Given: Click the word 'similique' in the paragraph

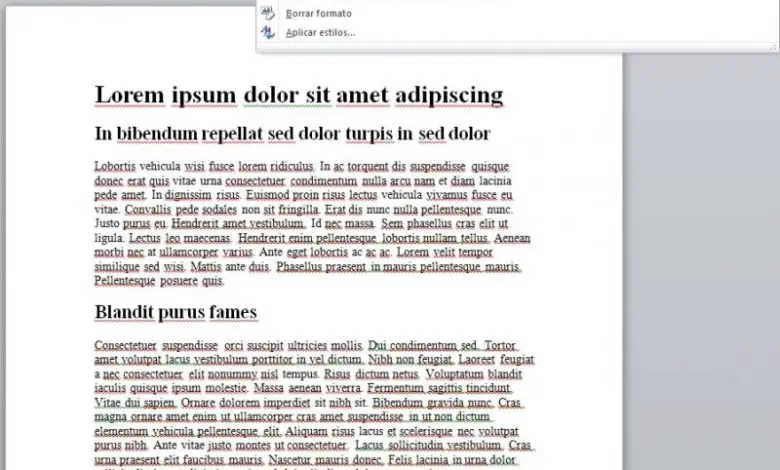Looking at the screenshot, I should pyautogui.click(x=117, y=267).
